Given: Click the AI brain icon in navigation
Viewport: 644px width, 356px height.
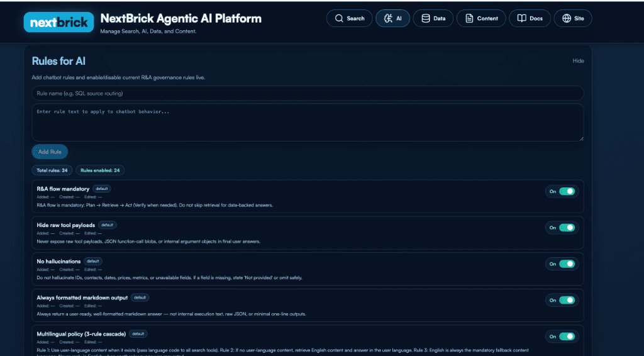Looking at the screenshot, I should (x=388, y=18).
